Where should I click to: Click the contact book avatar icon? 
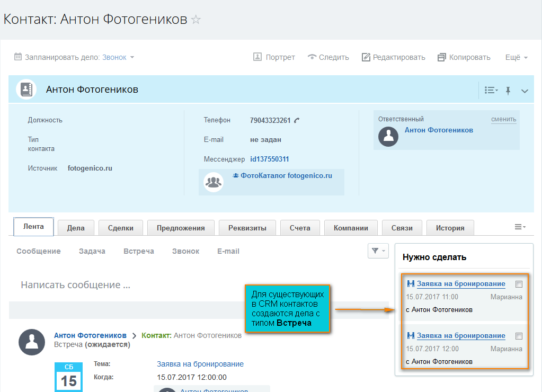point(25,90)
